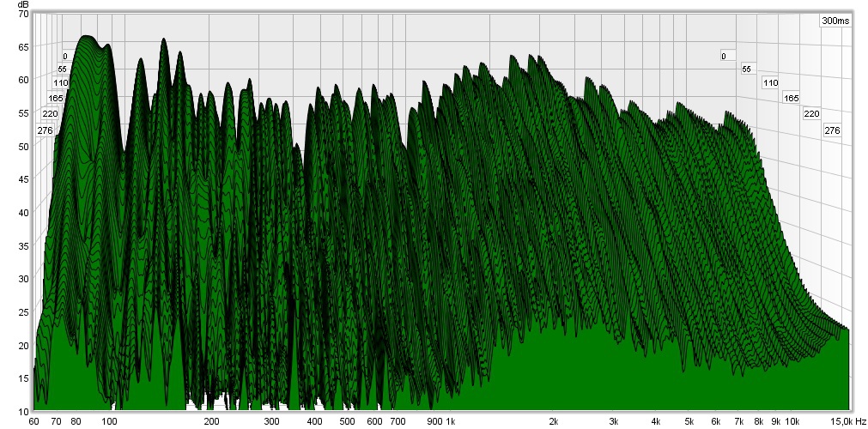Select the 10 dB vertical axis label
Image resolution: width=868 pixels, height=429 pixels.
tap(23, 412)
